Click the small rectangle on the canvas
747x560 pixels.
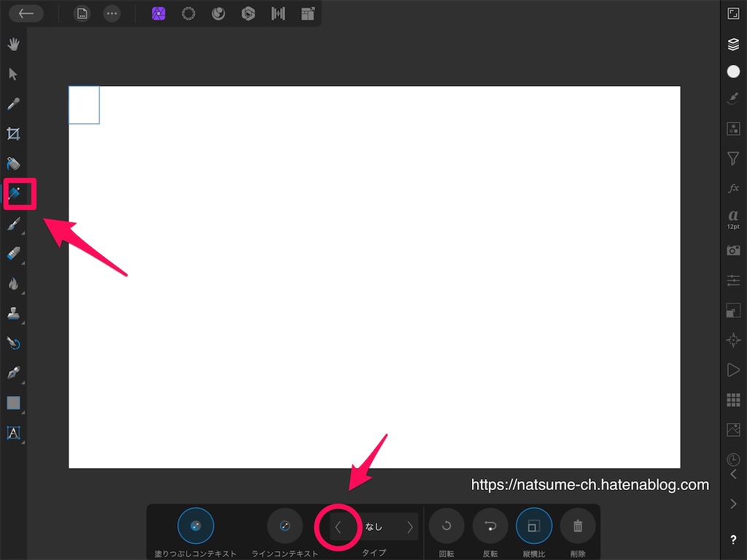(84, 105)
